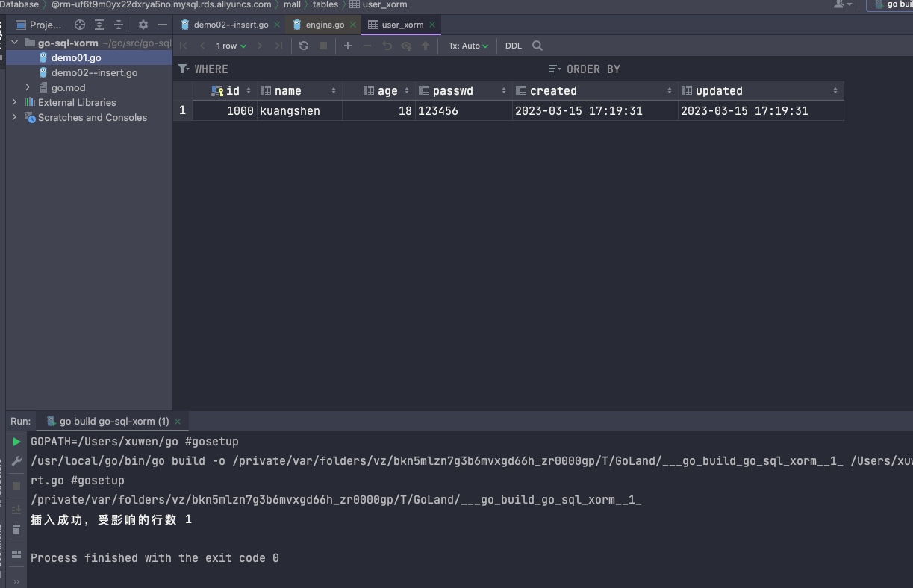Image resolution: width=913 pixels, height=588 pixels.
Task: Expand the go.mod node
Action: (x=28, y=87)
